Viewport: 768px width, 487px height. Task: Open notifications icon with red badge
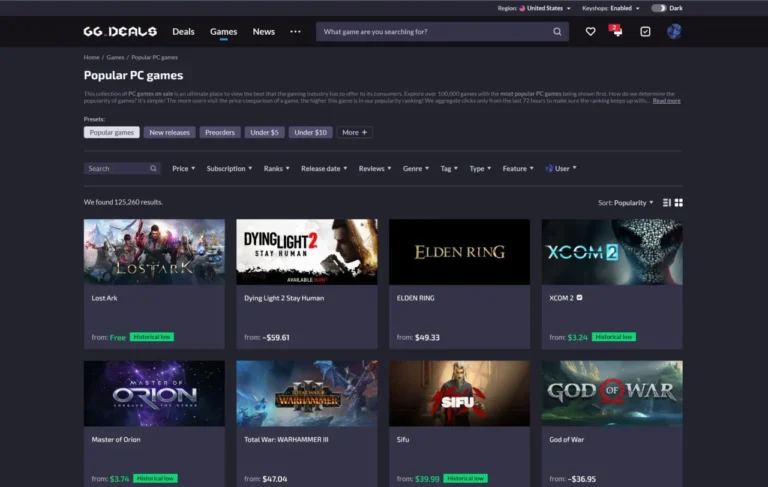point(617,31)
